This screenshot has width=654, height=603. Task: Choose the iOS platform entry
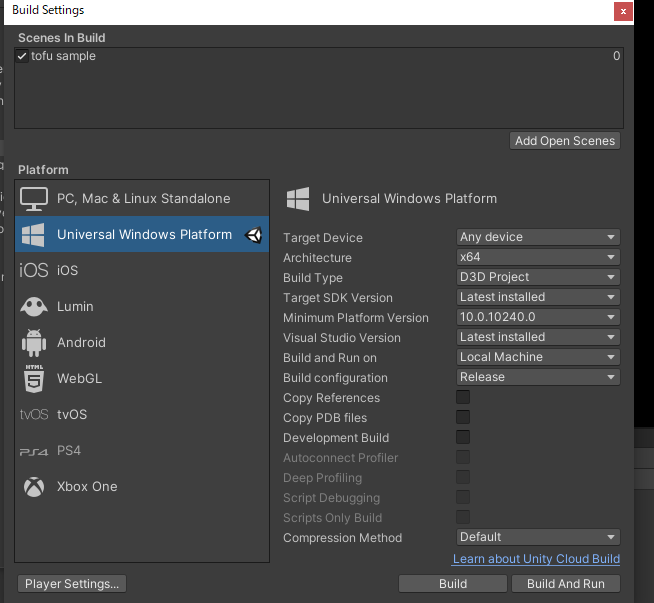coord(142,270)
